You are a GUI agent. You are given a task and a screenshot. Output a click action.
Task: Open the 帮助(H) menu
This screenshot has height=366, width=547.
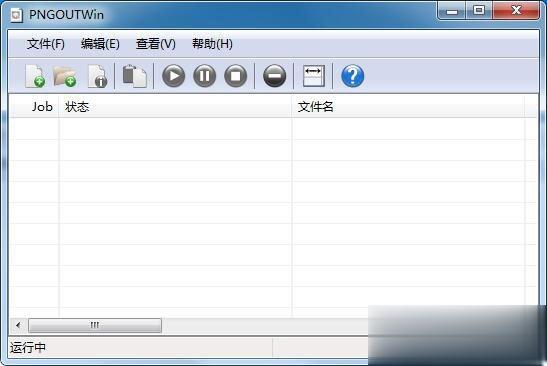pyautogui.click(x=212, y=44)
